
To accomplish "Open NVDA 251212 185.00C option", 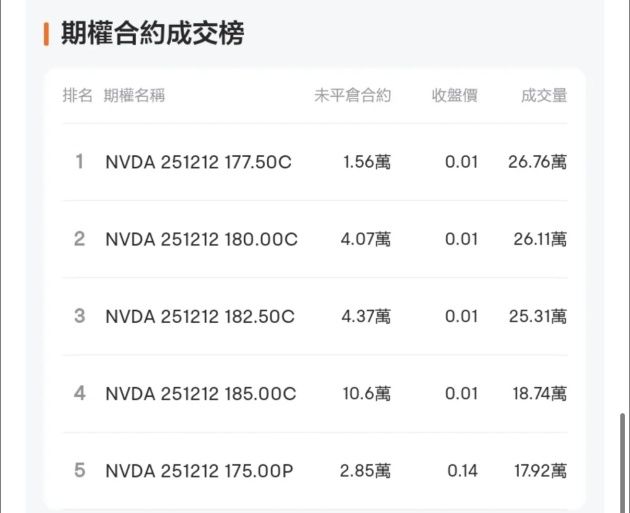I will click(200, 394).
